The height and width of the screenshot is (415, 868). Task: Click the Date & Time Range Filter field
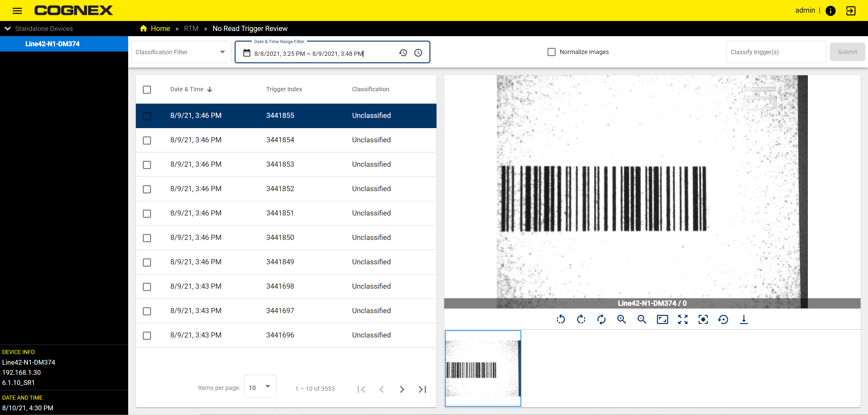coord(332,52)
